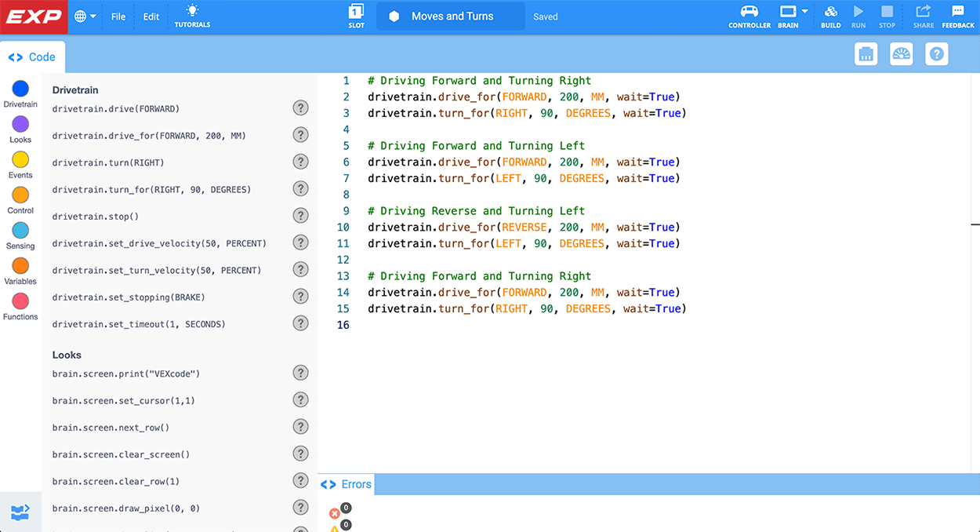Image resolution: width=980 pixels, height=532 pixels.
Task: Open the Help question mark in the toolbar
Action: point(937,54)
